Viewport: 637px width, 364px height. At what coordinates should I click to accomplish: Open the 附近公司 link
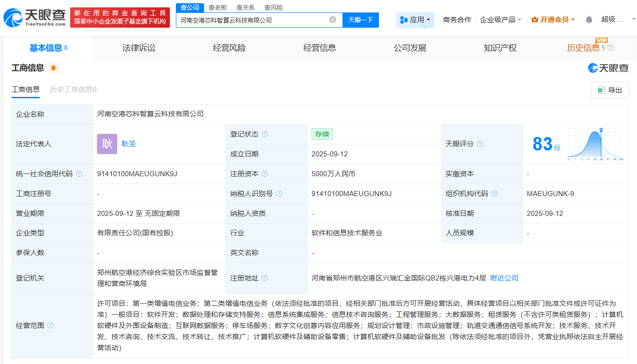point(504,278)
